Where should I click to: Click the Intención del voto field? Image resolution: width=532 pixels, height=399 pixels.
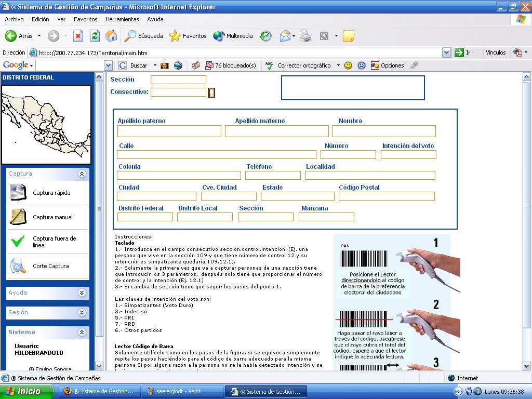[408, 155]
